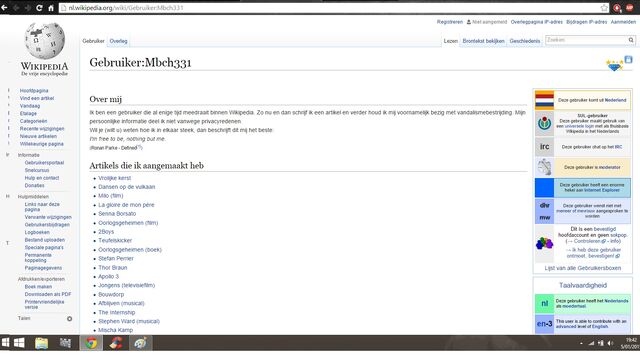Screen dimensions: 640x360
Task: Go to browser home icon
Action: (x=51, y=8)
